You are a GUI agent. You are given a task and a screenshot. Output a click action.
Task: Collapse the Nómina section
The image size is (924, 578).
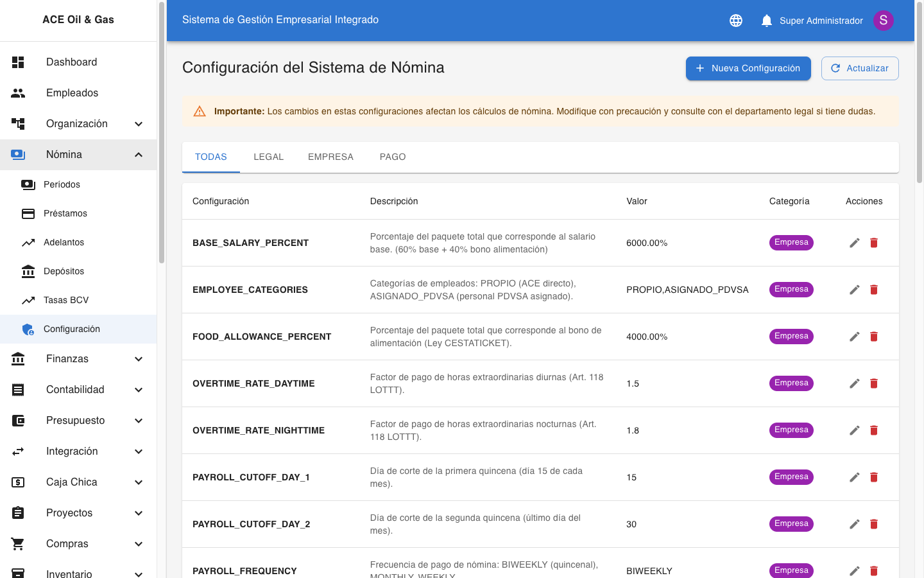tap(139, 154)
